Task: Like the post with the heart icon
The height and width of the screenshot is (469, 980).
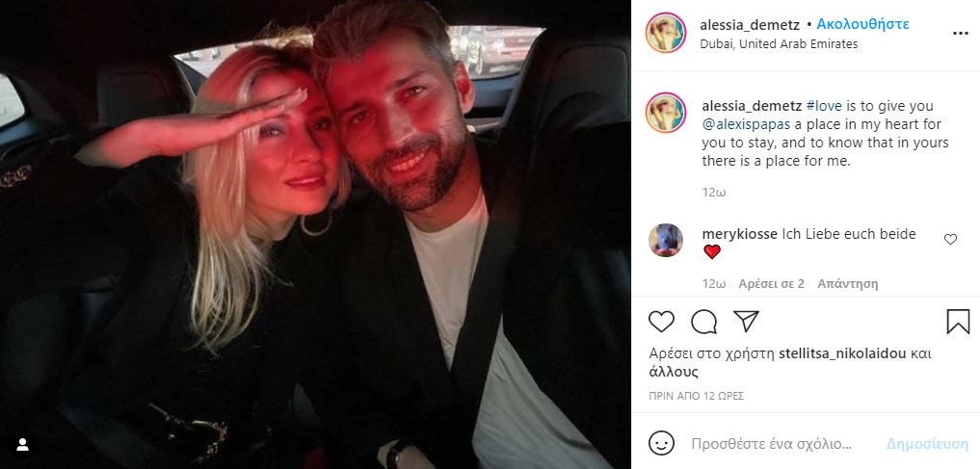Action: pos(661,322)
